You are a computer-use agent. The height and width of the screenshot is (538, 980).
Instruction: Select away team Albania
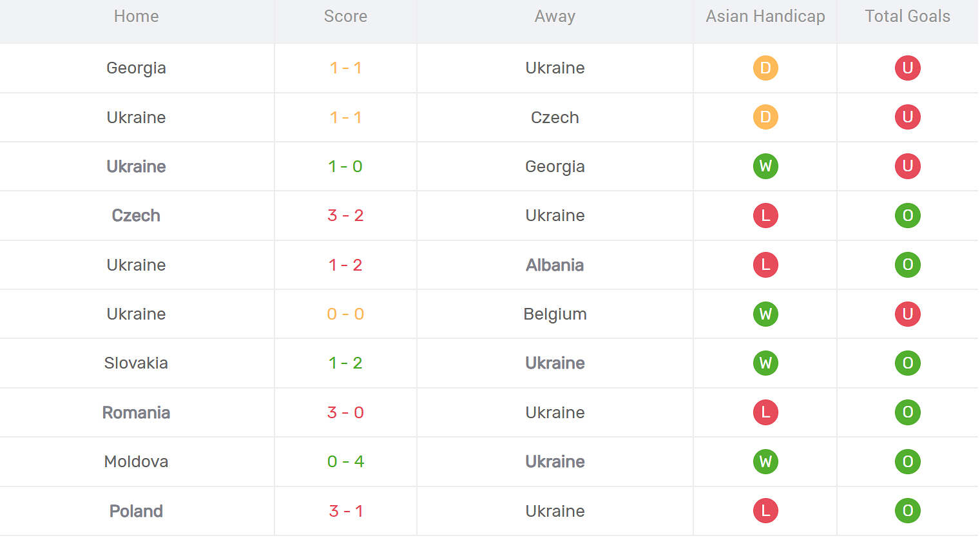pos(555,265)
